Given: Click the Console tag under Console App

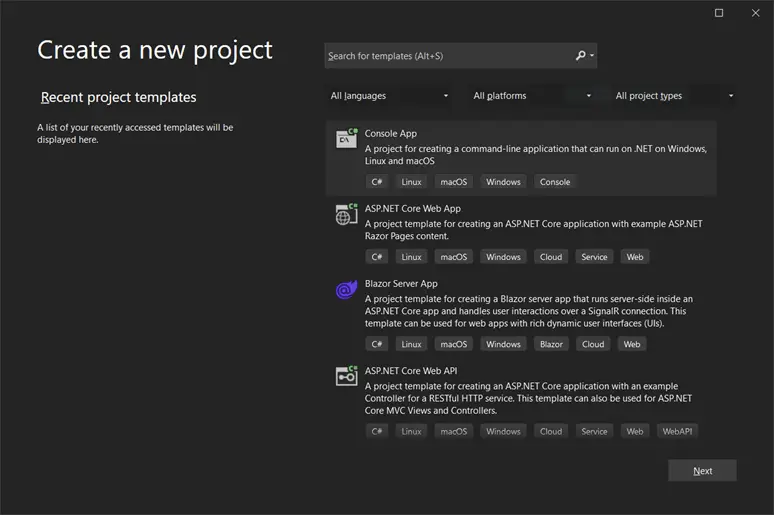Looking at the screenshot, I should pyautogui.click(x=555, y=182).
